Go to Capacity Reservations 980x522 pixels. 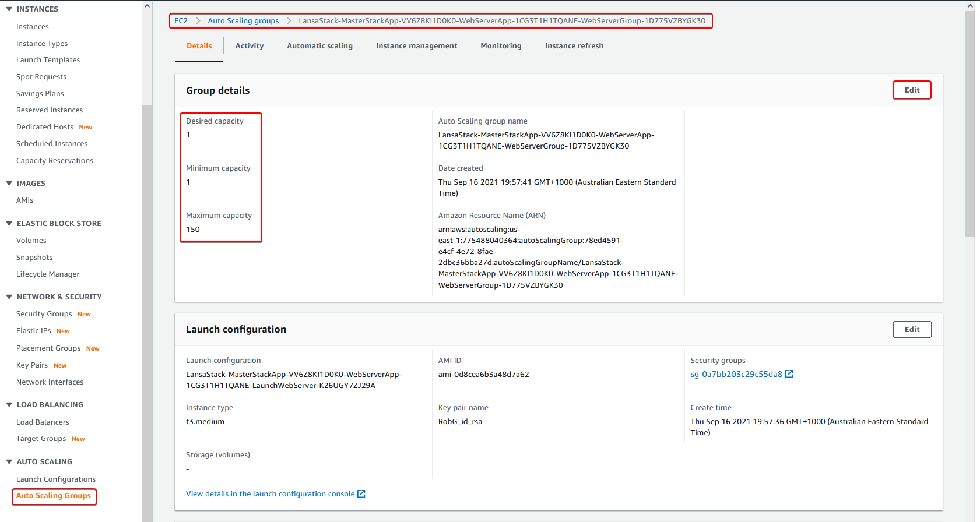coord(55,161)
